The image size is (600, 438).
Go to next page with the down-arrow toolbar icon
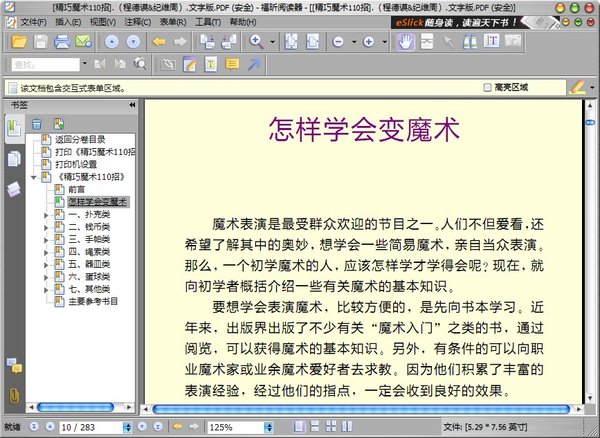(x=133, y=42)
